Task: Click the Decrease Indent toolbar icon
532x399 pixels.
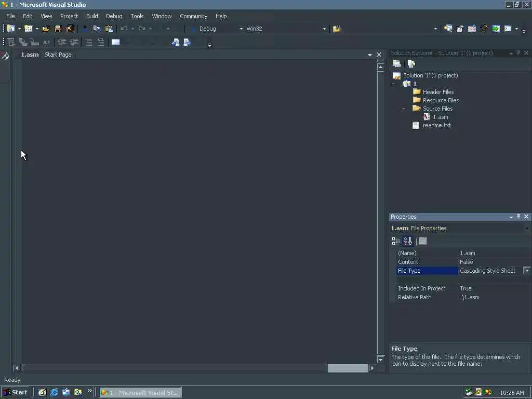Action: coord(62,42)
